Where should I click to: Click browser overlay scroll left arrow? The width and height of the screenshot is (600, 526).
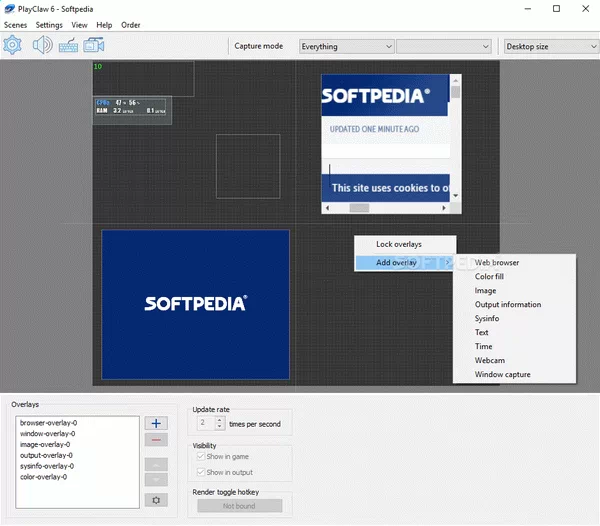point(327,208)
